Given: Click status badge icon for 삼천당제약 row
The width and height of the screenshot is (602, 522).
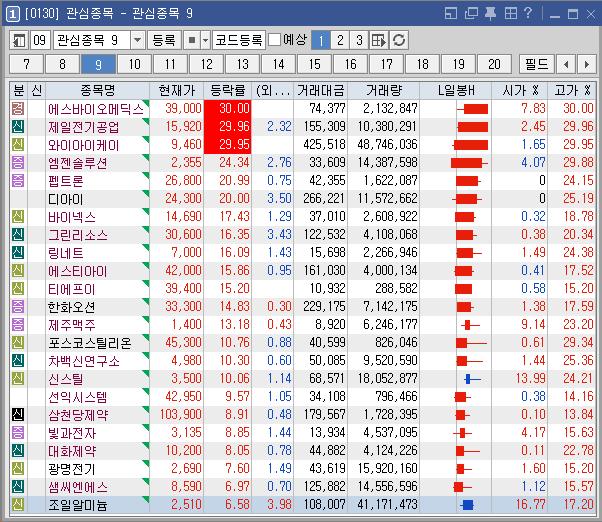Looking at the screenshot, I should [x=18, y=415].
